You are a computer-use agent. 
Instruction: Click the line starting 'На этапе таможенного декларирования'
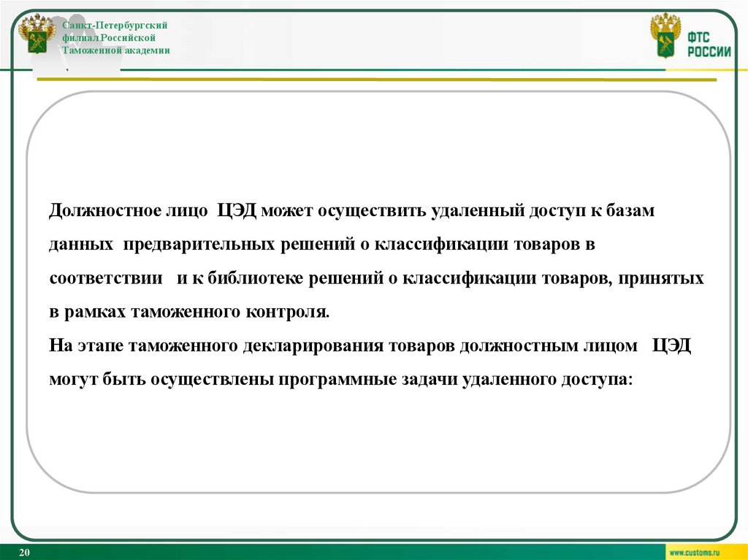tap(370, 345)
